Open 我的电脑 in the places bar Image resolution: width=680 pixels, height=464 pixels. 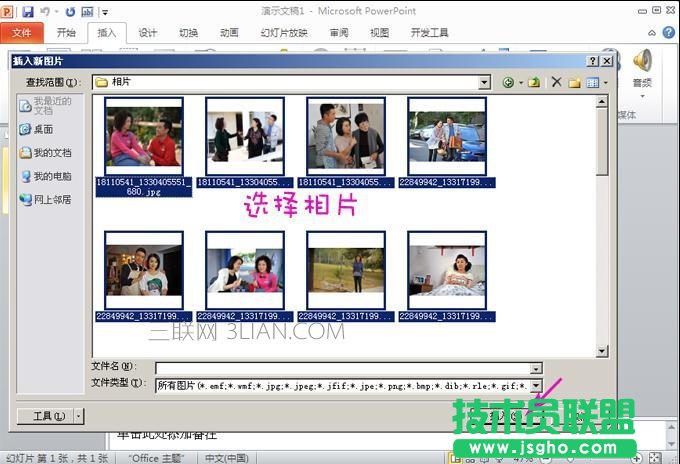coord(46,176)
